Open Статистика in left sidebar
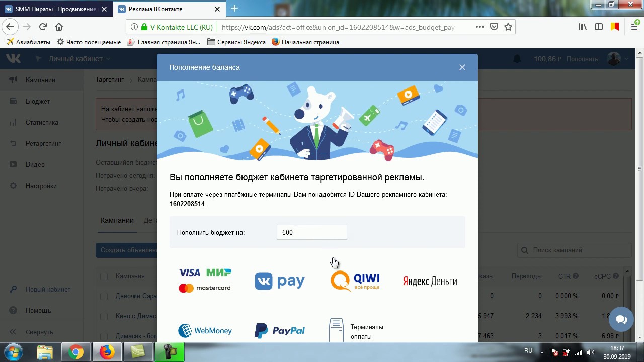The height and width of the screenshot is (362, 644). tap(42, 122)
